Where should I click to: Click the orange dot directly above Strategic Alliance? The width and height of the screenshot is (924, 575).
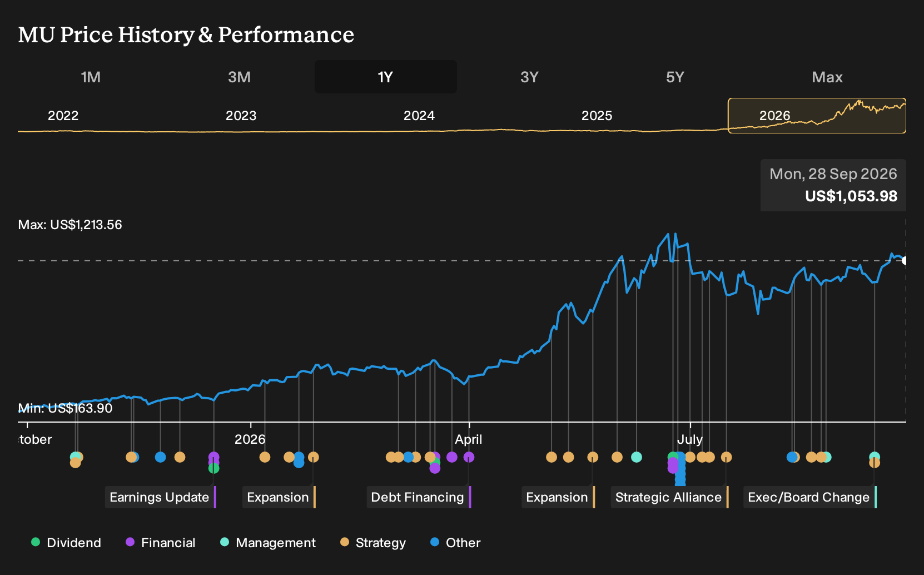coord(726,457)
